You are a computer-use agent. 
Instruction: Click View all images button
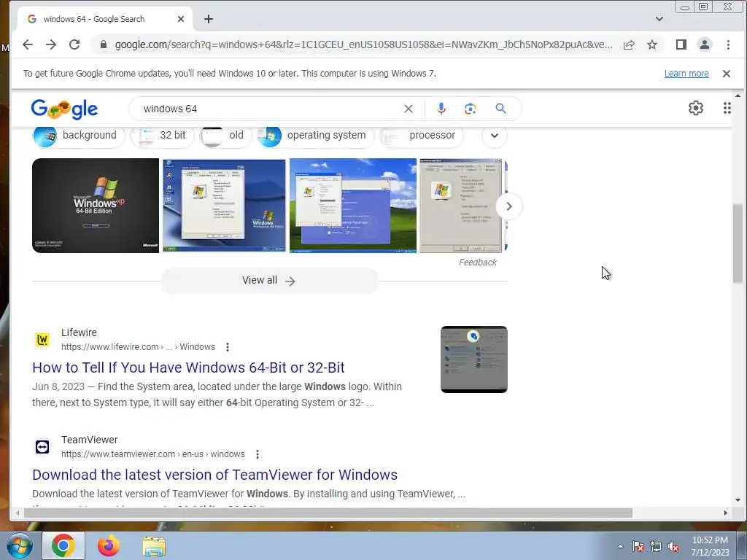[x=269, y=281]
